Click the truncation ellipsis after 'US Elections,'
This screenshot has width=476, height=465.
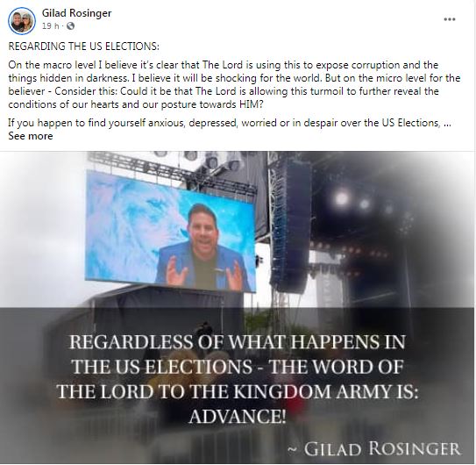(x=447, y=123)
